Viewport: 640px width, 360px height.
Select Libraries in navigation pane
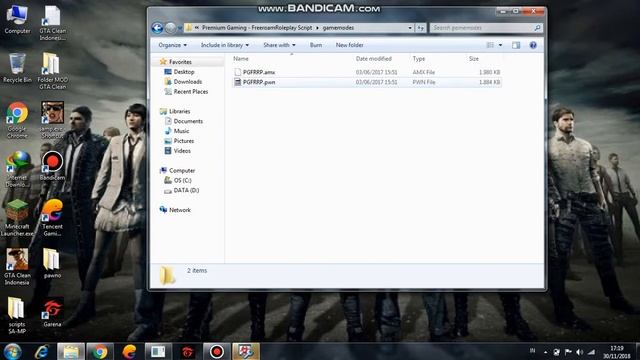[180, 111]
